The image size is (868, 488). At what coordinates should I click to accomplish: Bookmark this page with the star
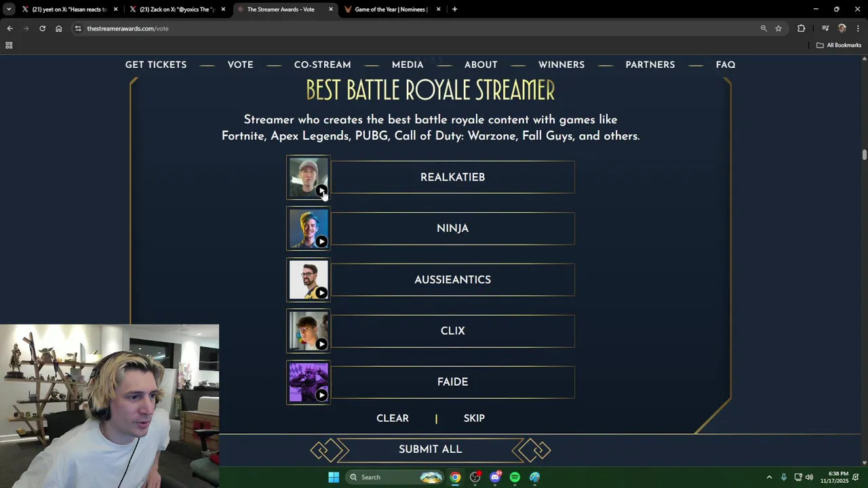pos(778,28)
